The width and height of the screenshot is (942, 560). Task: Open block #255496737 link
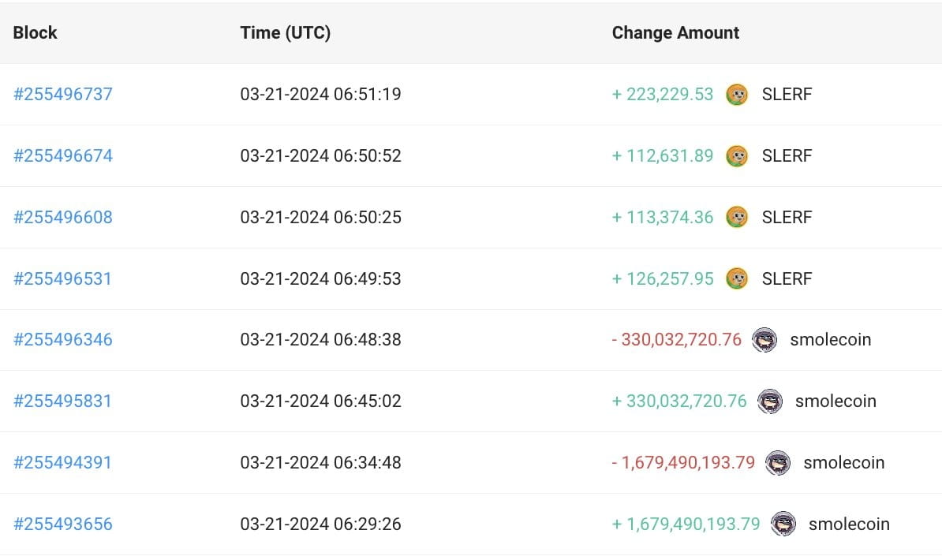pyautogui.click(x=63, y=95)
